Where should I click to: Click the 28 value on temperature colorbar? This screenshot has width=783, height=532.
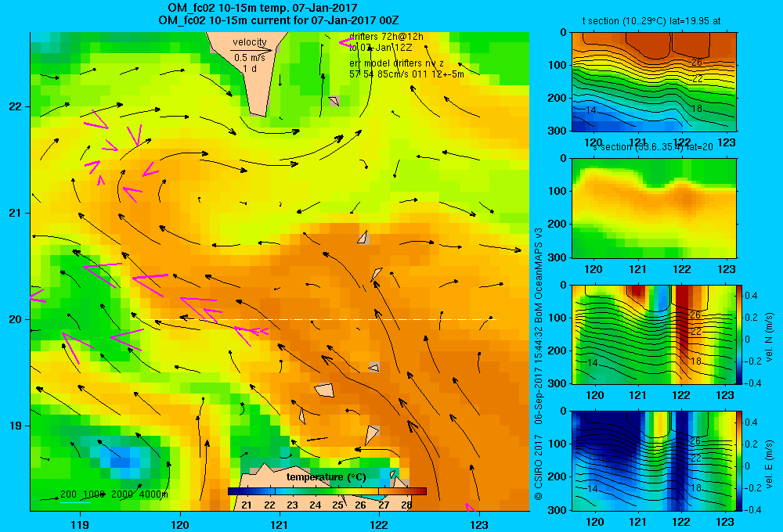[x=406, y=505]
